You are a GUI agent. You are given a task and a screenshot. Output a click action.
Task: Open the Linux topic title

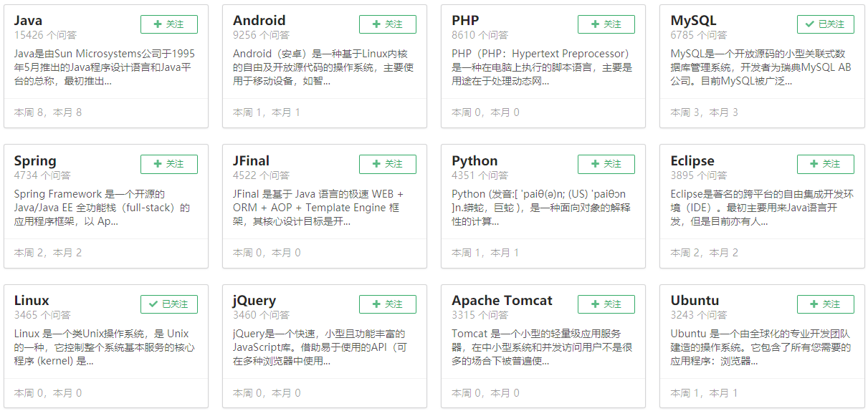tap(32, 301)
